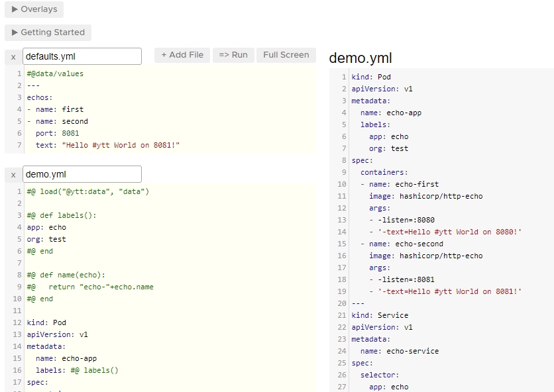Click the #@data/values line in defaults.yml
Image resolution: width=554 pixels, height=392 pixels.
(x=55, y=73)
